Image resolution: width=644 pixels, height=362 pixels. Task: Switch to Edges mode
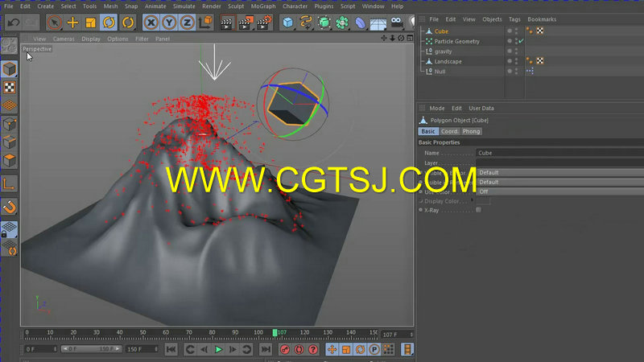click(x=10, y=142)
